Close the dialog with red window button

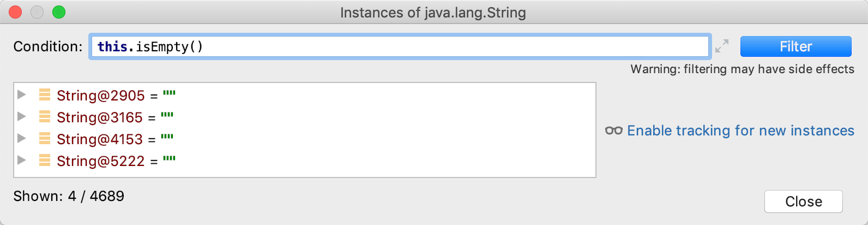click(x=15, y=12)
